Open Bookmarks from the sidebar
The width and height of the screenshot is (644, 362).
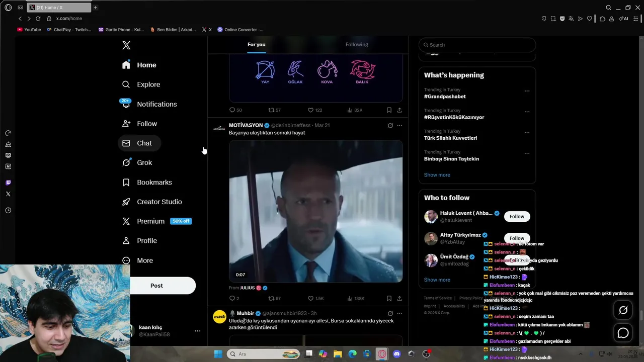[147, 182]
